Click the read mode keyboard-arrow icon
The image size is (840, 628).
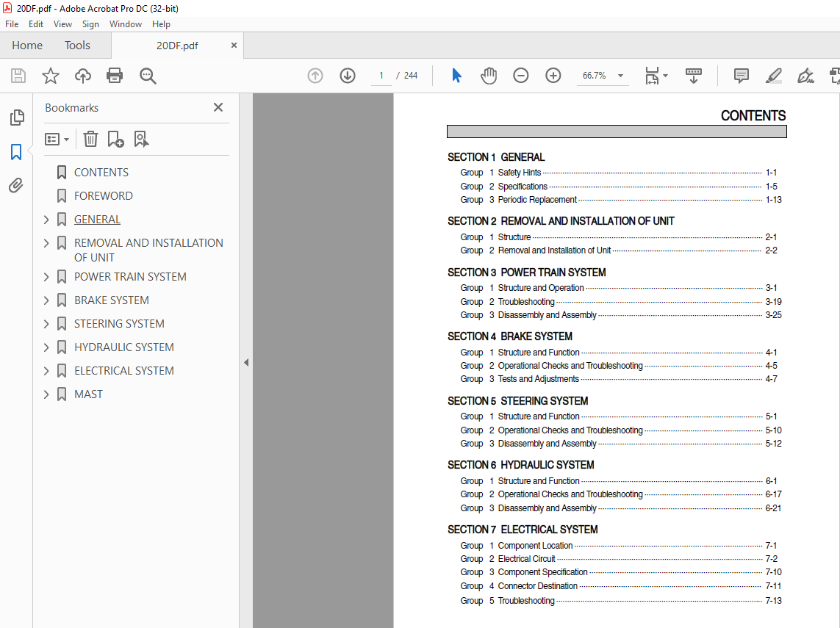coord(694,76)
